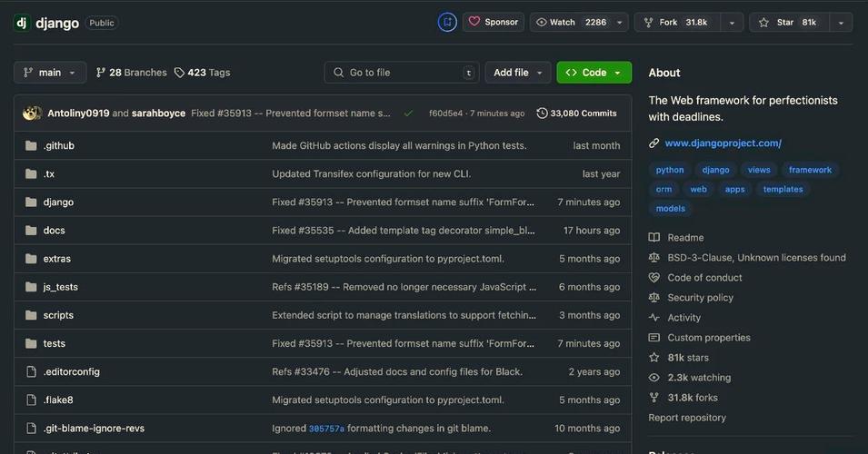Open sarahboyce profile link
This screenshot has width=868, height=454.
coord(158,113)
